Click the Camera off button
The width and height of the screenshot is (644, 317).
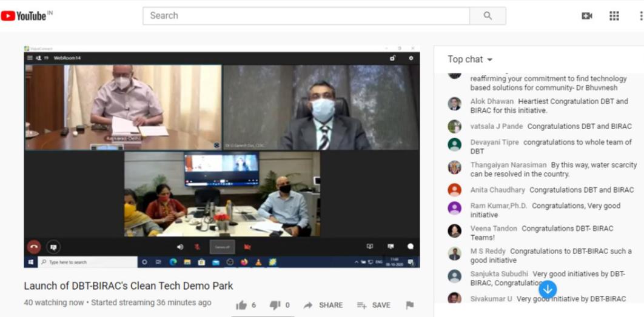pos(222,247)
